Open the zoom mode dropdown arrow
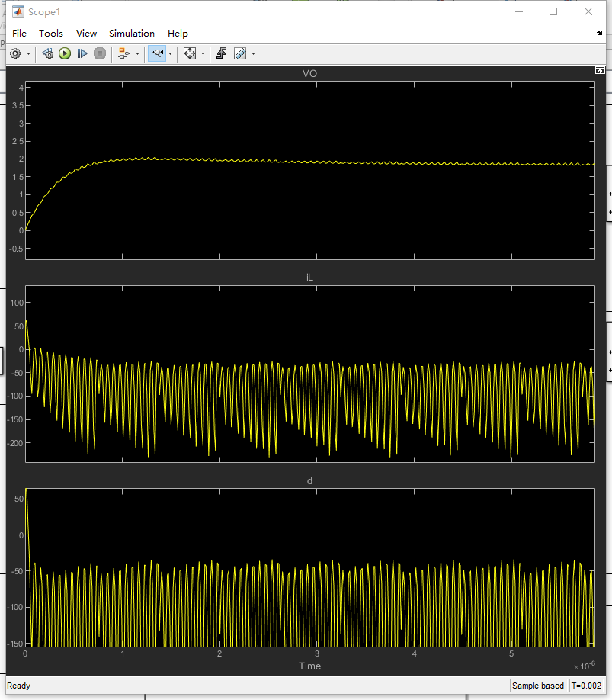This screenshot has width=612, height=700. (x=170, y=53)
